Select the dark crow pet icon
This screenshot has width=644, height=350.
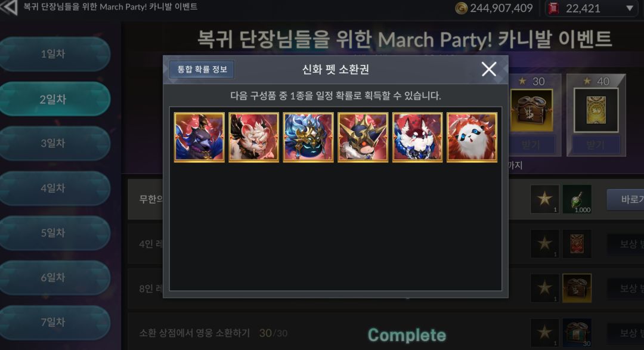[199, 137]
